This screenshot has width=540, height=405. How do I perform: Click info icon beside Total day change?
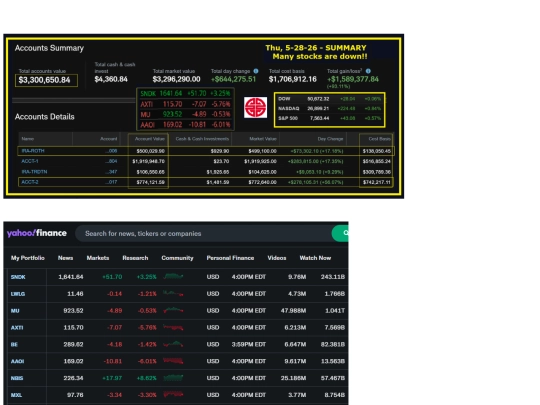[x=256, y=71]
